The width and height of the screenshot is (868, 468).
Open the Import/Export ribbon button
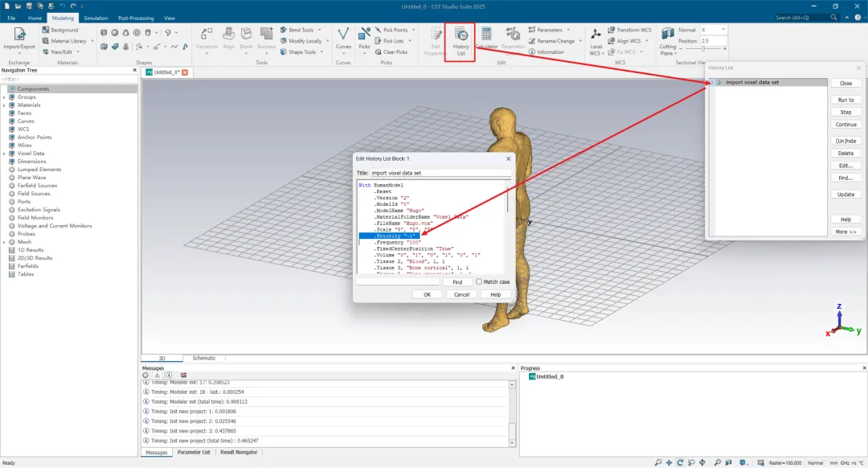[18, 40]
